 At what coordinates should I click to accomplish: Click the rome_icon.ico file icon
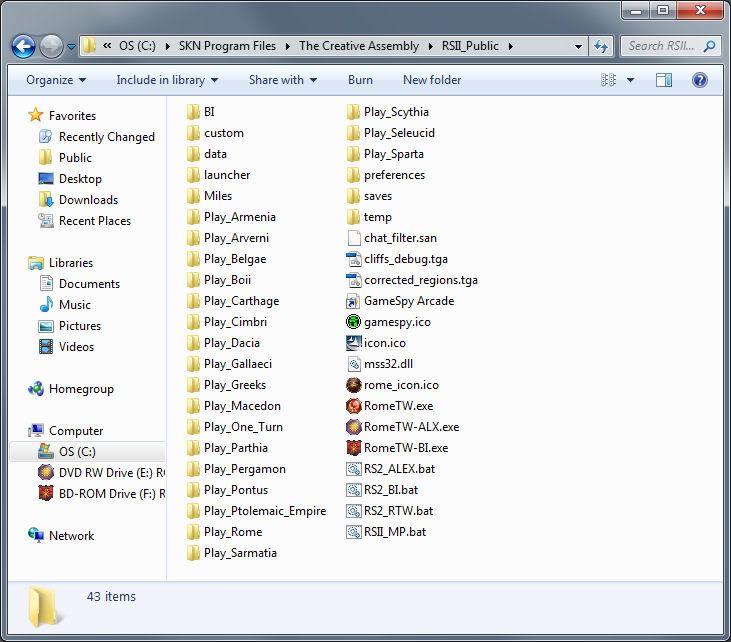[x=353, y=385]
